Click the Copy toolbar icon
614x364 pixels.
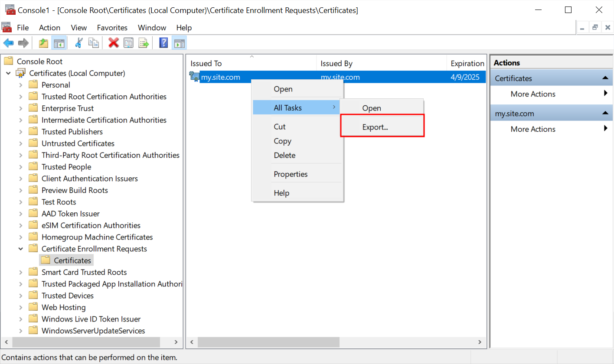pos(93,43)
